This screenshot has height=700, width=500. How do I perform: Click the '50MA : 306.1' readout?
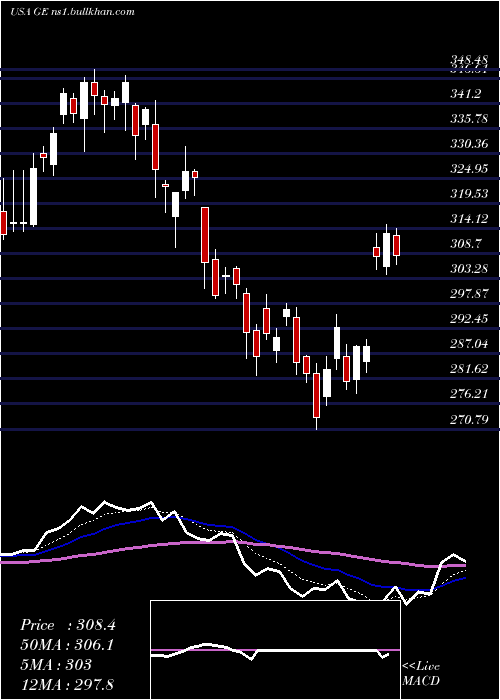pos(67,645)
